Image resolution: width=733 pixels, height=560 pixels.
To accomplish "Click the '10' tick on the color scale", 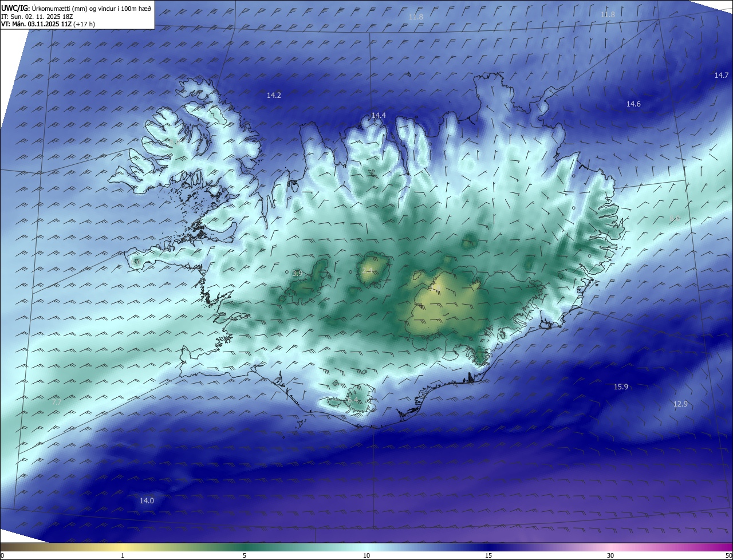I will click(x=366, y=555).
